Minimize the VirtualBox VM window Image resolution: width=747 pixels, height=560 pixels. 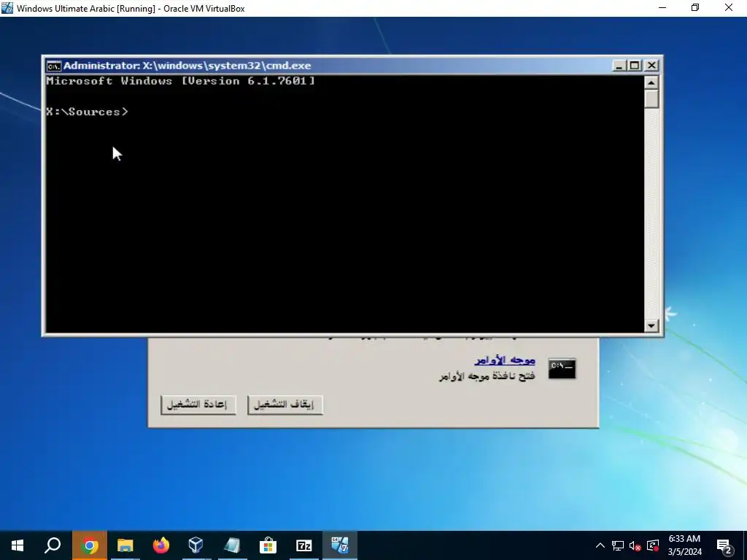coord(662,8)
